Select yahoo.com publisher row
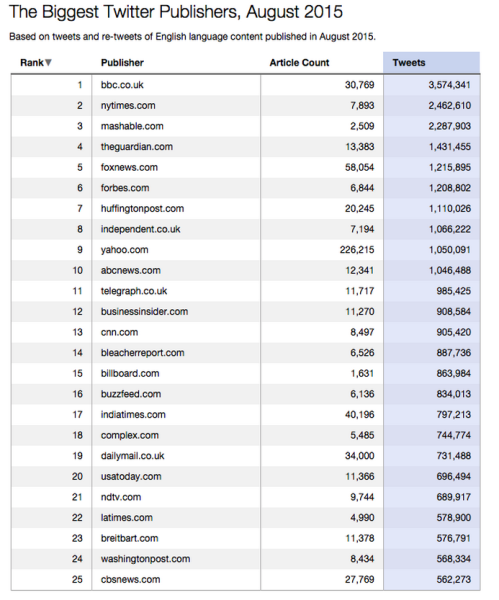The width and height of the screenshot is (499, 600). [x=246, y=250]
